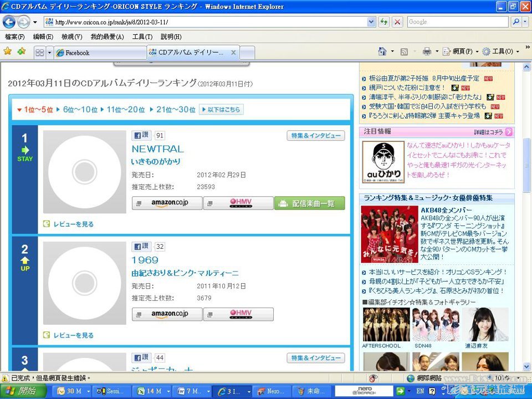Open the 我的最愛(A) menu

107,37
